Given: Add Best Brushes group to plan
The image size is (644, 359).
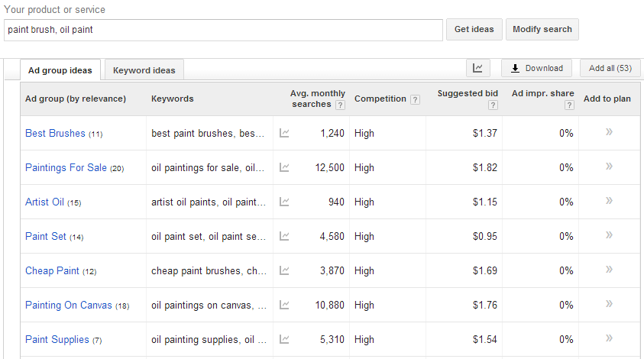Looking at the screenshot, I should [x=609, y=132].
